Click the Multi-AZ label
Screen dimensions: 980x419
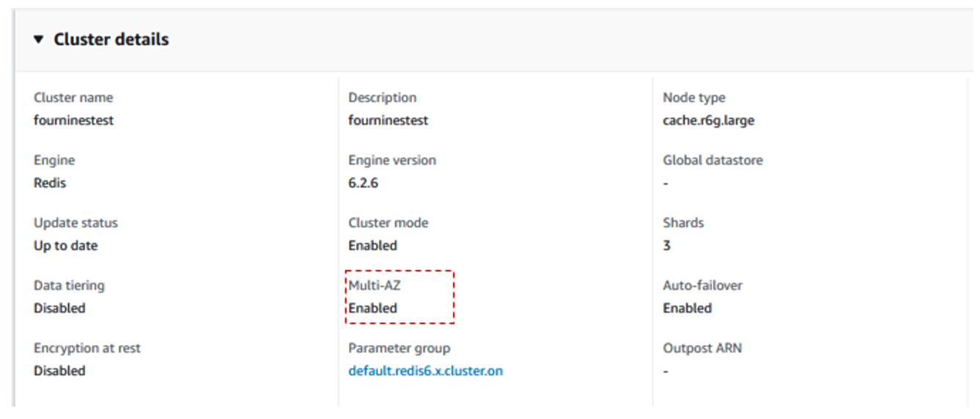[375, 285]
